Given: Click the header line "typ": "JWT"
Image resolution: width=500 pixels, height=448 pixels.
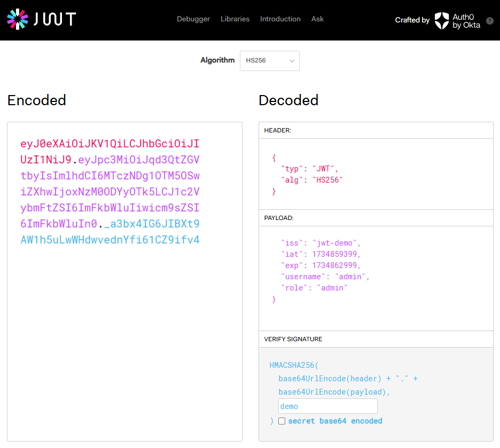Looking at the screenshot, I should tap(309, 169).
